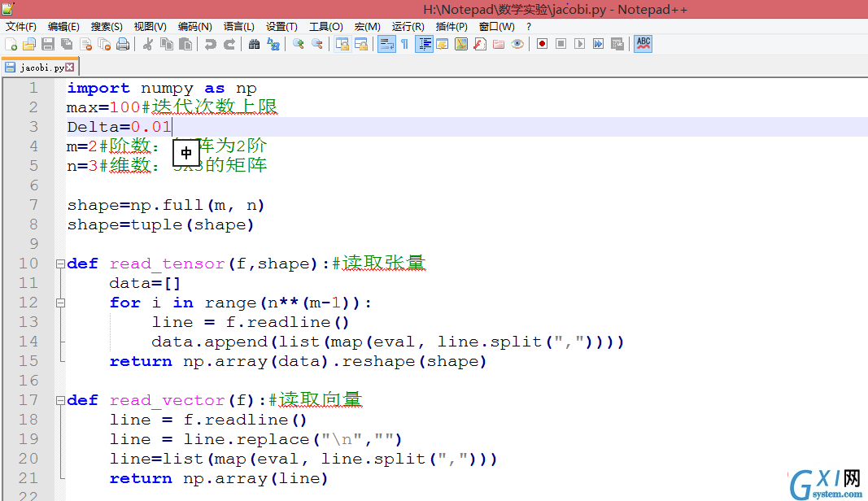
Task: Close the jacobi.py tab
Action: [70, 67]
